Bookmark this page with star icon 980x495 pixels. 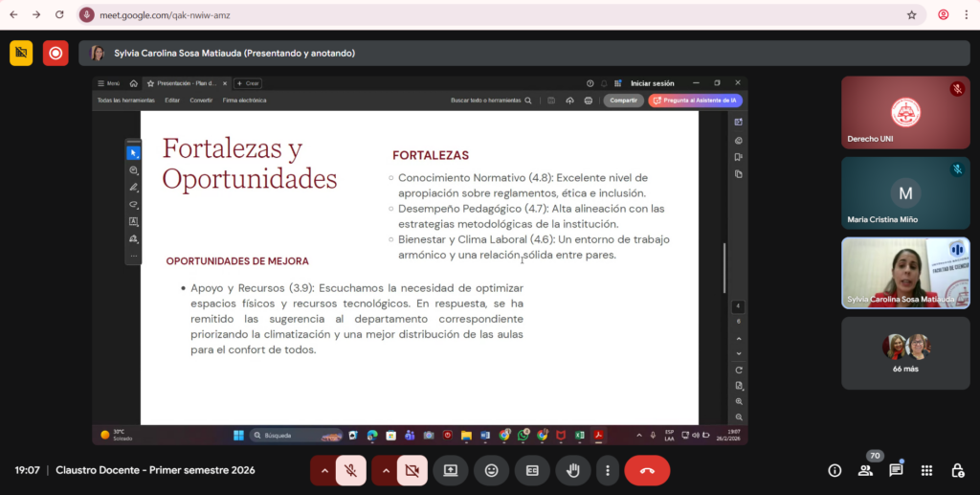tap(912, 15)
